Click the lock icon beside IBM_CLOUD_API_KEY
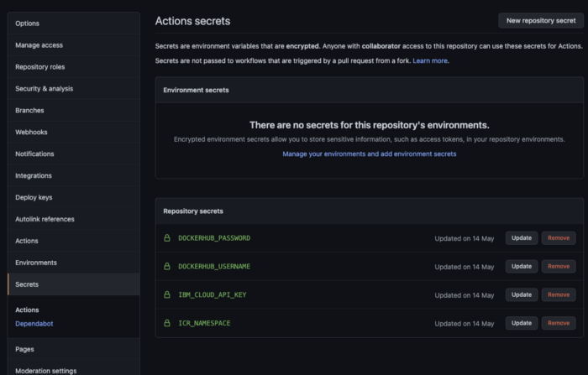 click(167, 294)
